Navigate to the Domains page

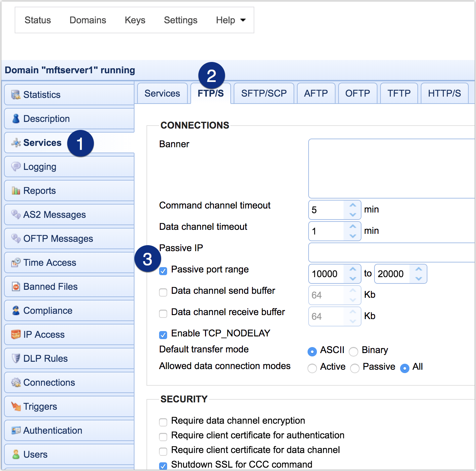[x=88, y=20]
